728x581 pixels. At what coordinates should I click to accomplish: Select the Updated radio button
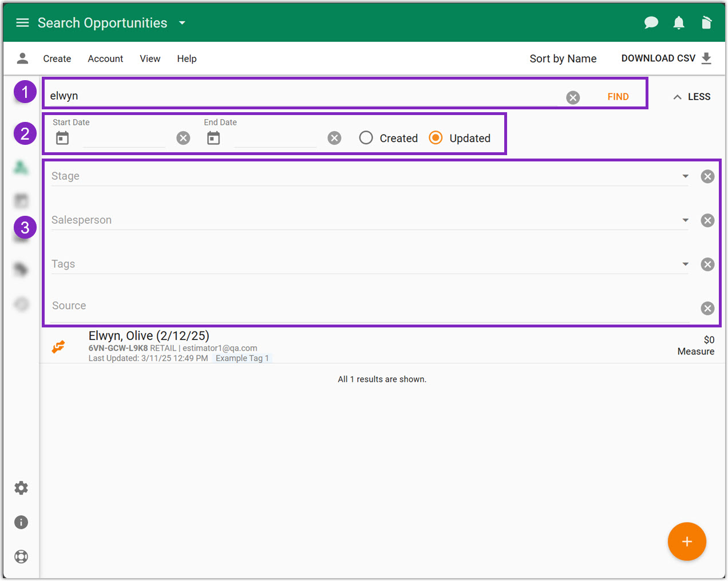tap(436, 138)
